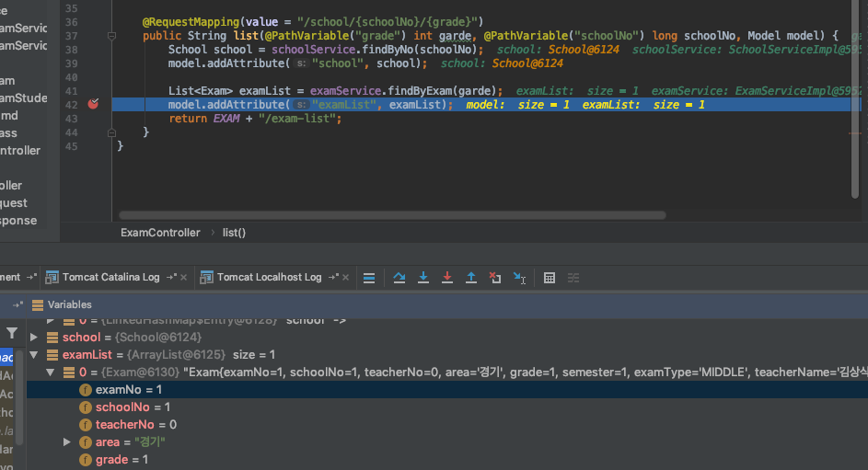Screen dimensions: 868x470
Task: Click the fold end marker at line 44
Action: [111, 132]
